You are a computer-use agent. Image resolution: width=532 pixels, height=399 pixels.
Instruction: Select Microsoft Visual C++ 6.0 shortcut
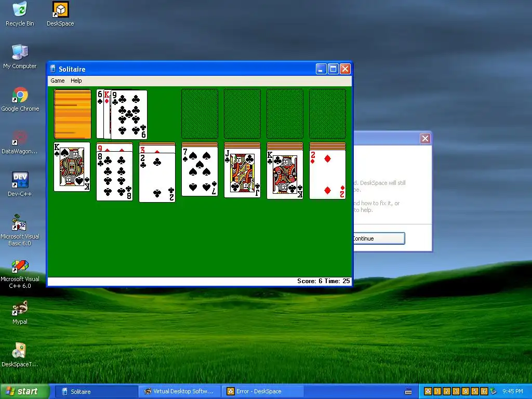(20, 273)
